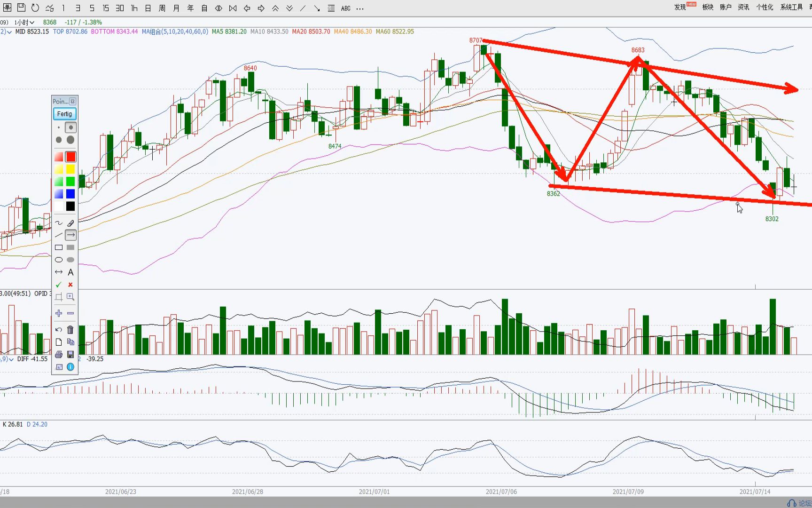Switch to the 1h period
The height and width of the screenshot is (508, 812).
[134, 8]
